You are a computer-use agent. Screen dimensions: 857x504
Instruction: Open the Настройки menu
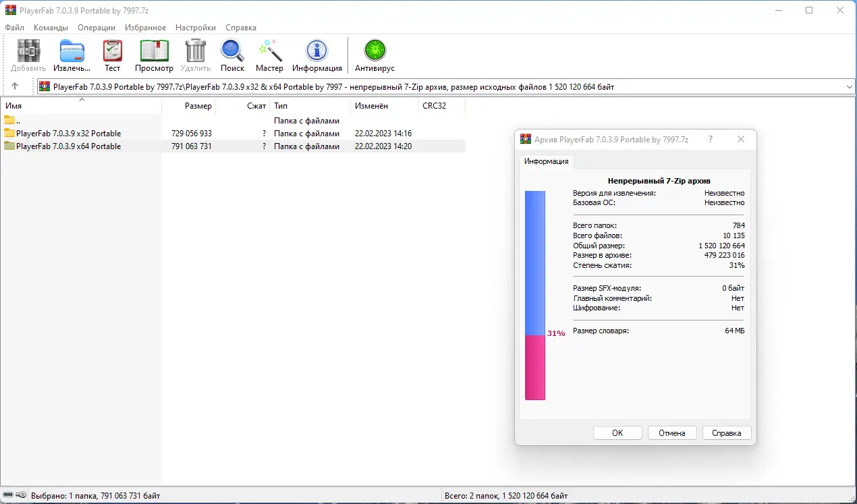coord(196,28)
